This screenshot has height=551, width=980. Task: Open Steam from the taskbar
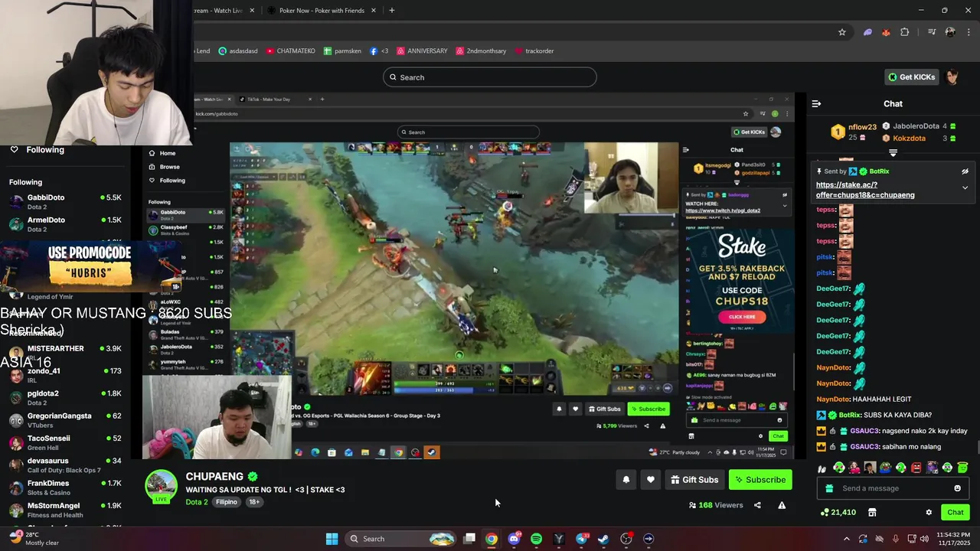(603, 539)
